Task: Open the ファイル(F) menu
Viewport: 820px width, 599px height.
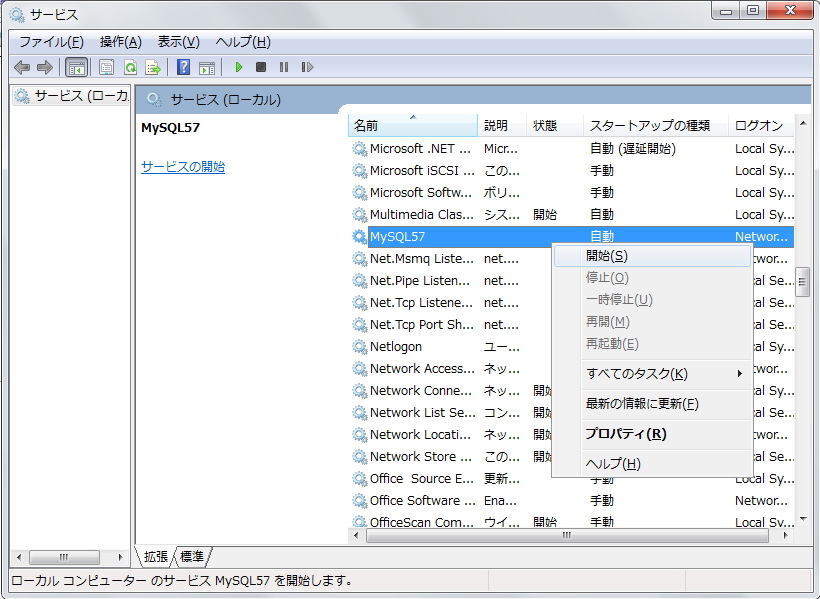Action: 51,41
